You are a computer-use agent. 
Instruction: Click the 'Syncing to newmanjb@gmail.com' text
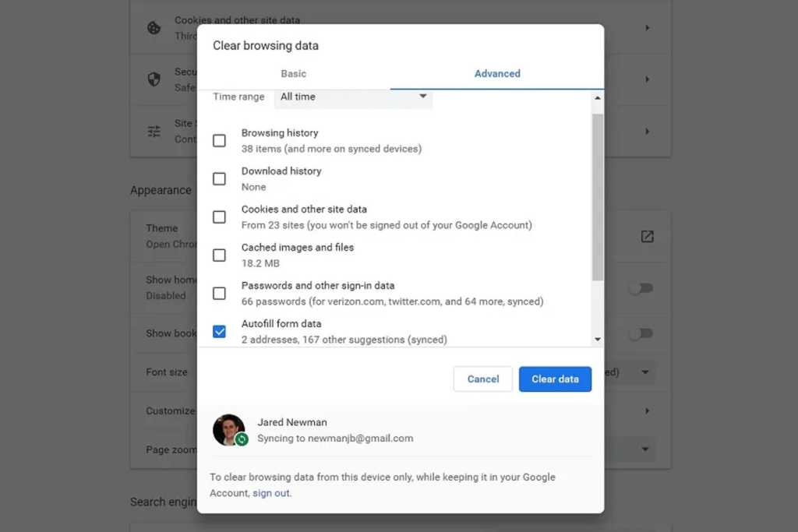pos(335,439)
